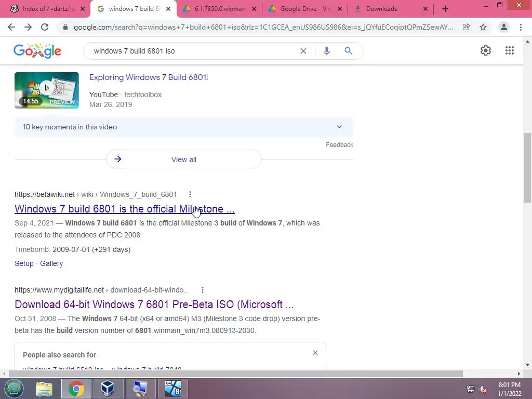The height and width of the screenshot is (399, 532).
Task: Open Windows Start orb
Action: click(14, 389)
